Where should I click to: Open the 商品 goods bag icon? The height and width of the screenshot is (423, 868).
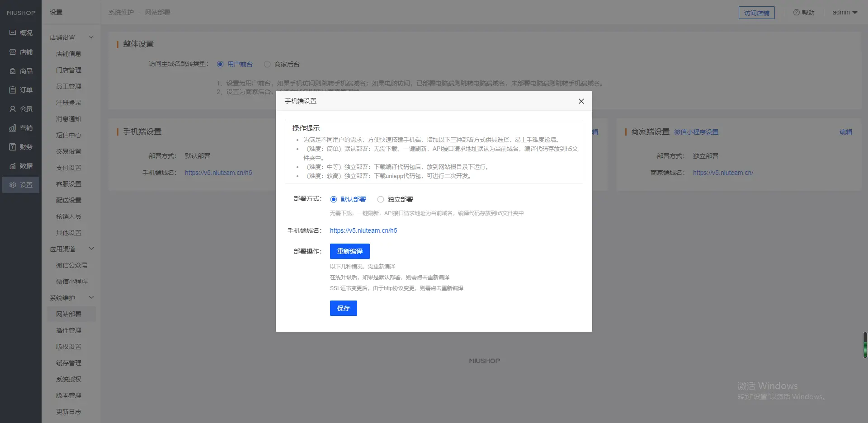(x=13, y=71)
